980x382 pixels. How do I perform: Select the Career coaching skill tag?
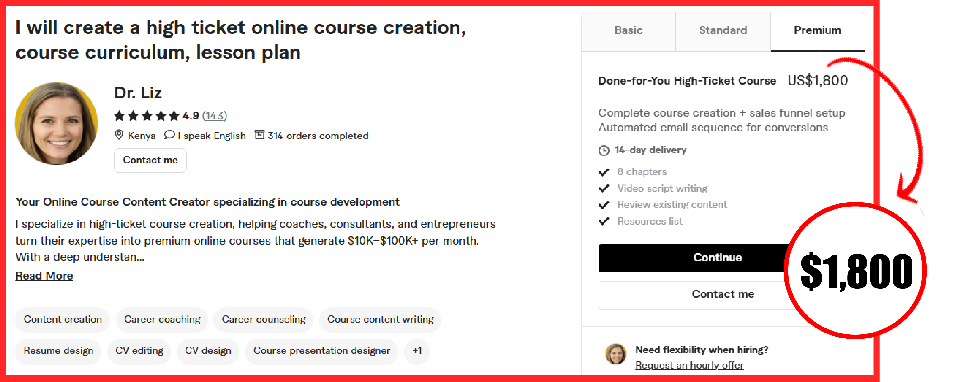coord(162,320)
